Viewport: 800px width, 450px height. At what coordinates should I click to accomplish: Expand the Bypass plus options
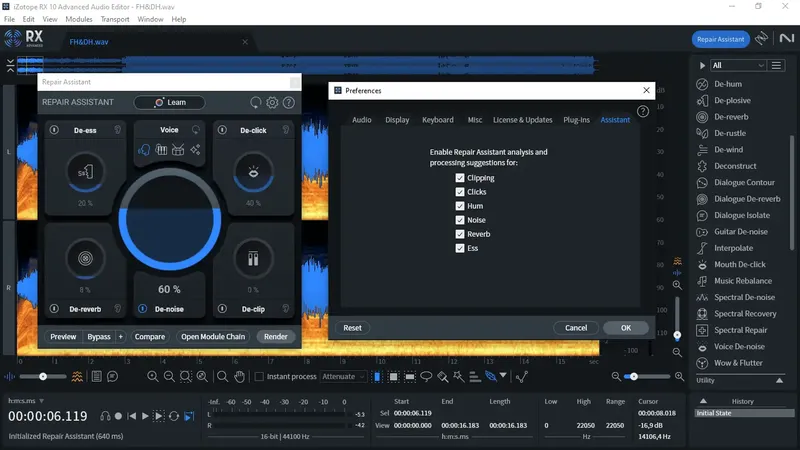120,337
